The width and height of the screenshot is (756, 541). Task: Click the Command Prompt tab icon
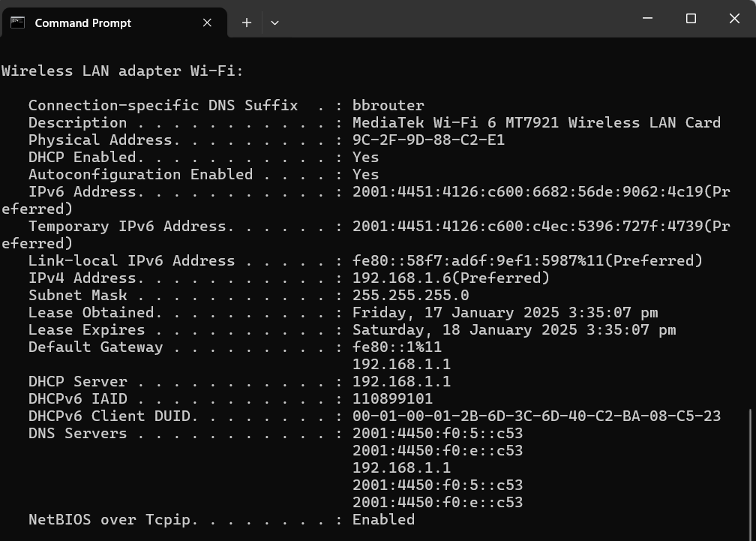[17, 23]
